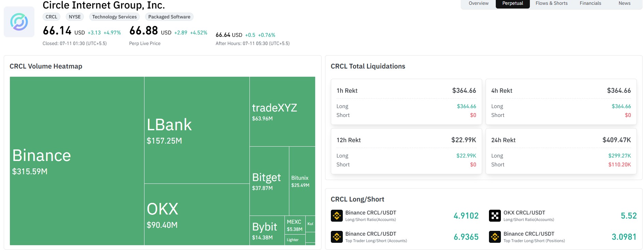This screenshot has height=252, width=644.
Task: Click the Circle Internet Group logo icon
Action: [x=19, y=22]
